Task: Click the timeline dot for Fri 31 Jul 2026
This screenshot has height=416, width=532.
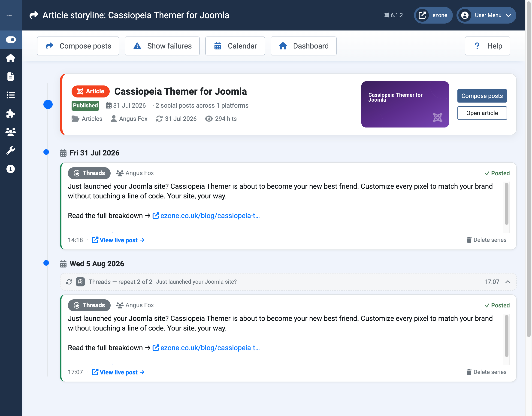Action: pyautogui.click(x=46, y=152)
